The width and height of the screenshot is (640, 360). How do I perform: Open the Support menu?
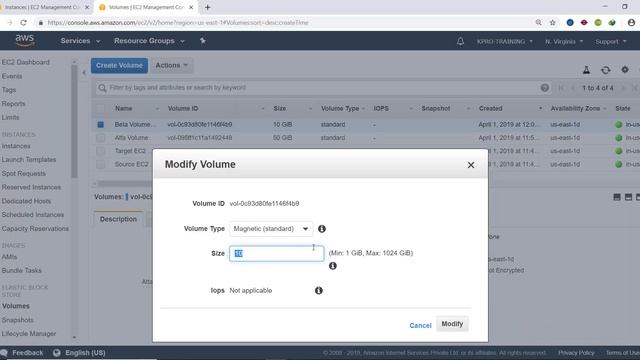pyautogui.click(x=611, y=42)
